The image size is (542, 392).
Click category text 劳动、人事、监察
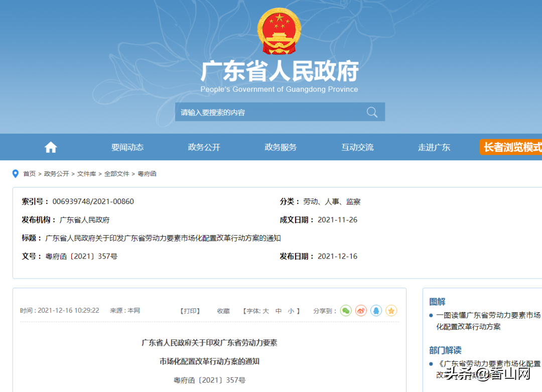[x=332, y=202]
